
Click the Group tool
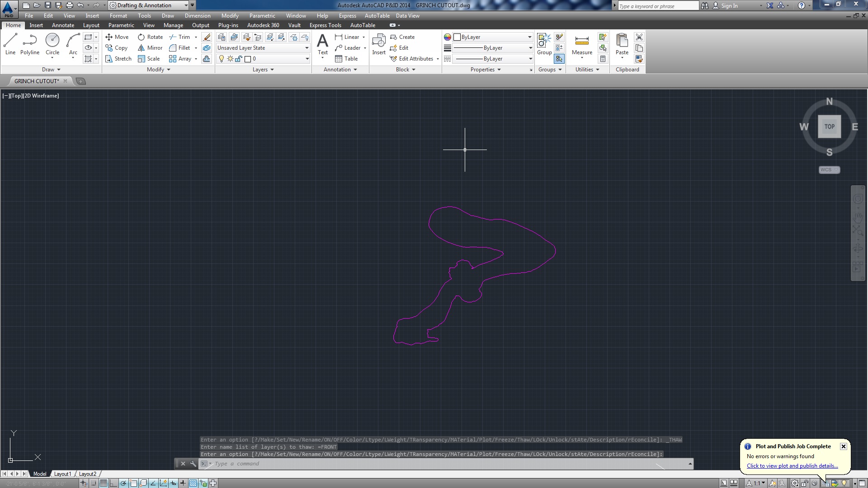pos(544,44)
